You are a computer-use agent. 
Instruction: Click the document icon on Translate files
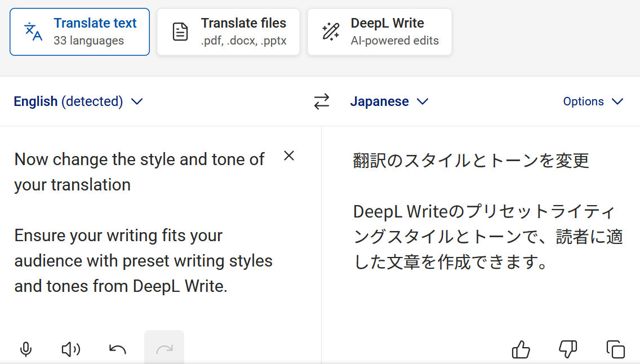click(x=180, y=32)
